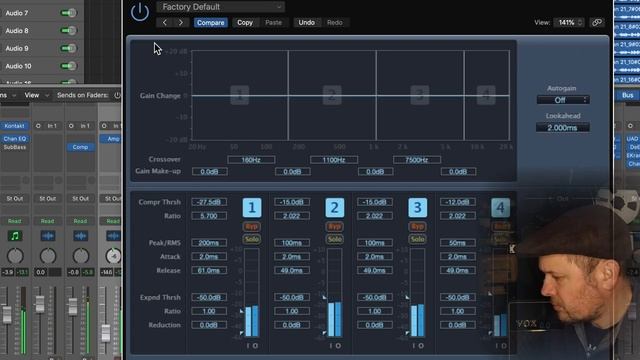Click the Lookahead 2.000ms field
Screen dimensions: 640x360
pyautogui.click(x=562, y=128)
